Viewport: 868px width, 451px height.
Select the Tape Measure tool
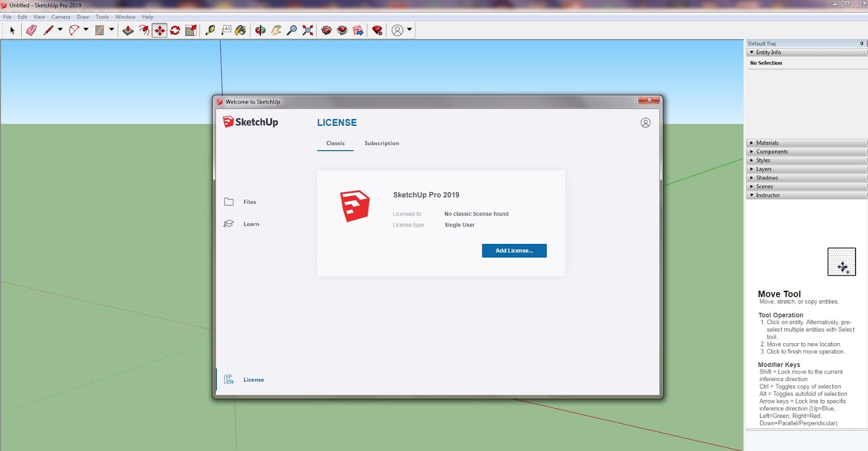coord(210,30)
